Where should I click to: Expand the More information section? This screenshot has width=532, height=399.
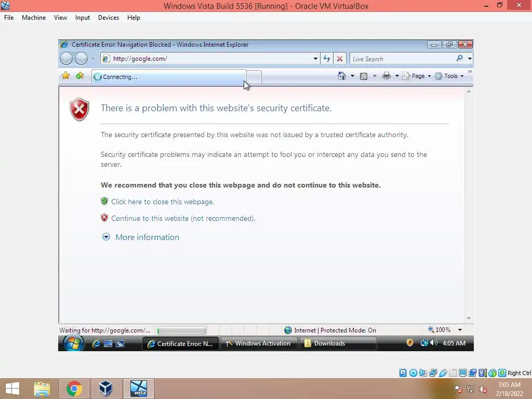[141, 237]
